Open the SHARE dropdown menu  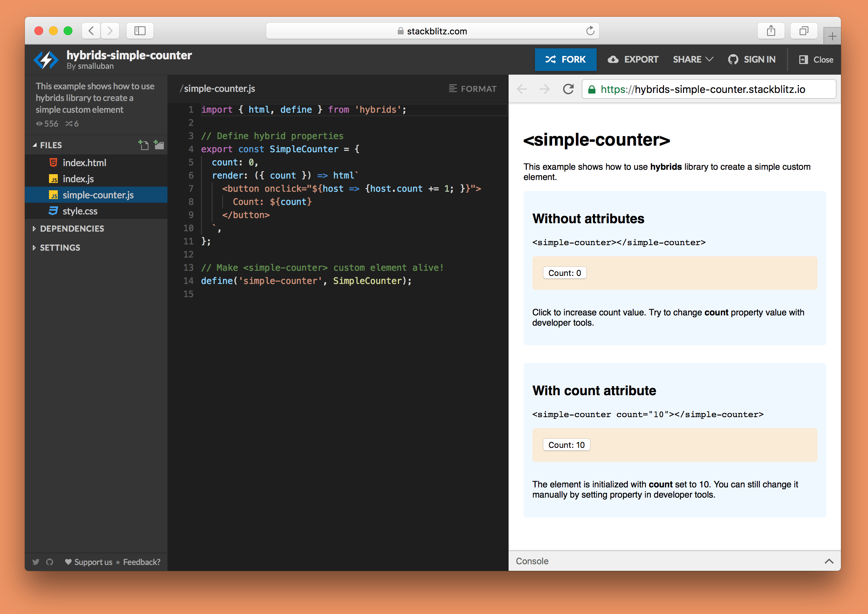692,59
